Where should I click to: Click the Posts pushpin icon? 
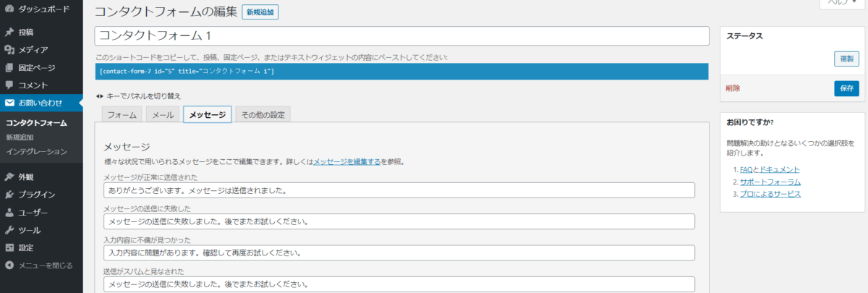[9, 33]
